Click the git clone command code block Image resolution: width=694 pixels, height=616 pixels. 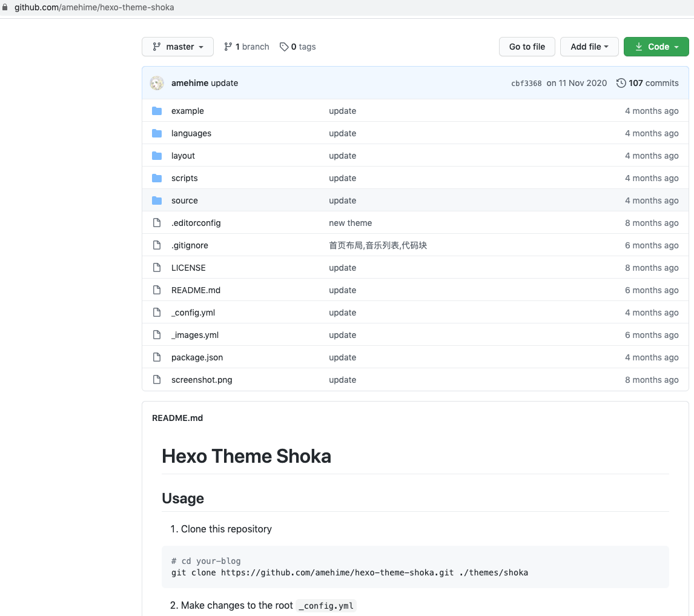[x=415, y=567]
